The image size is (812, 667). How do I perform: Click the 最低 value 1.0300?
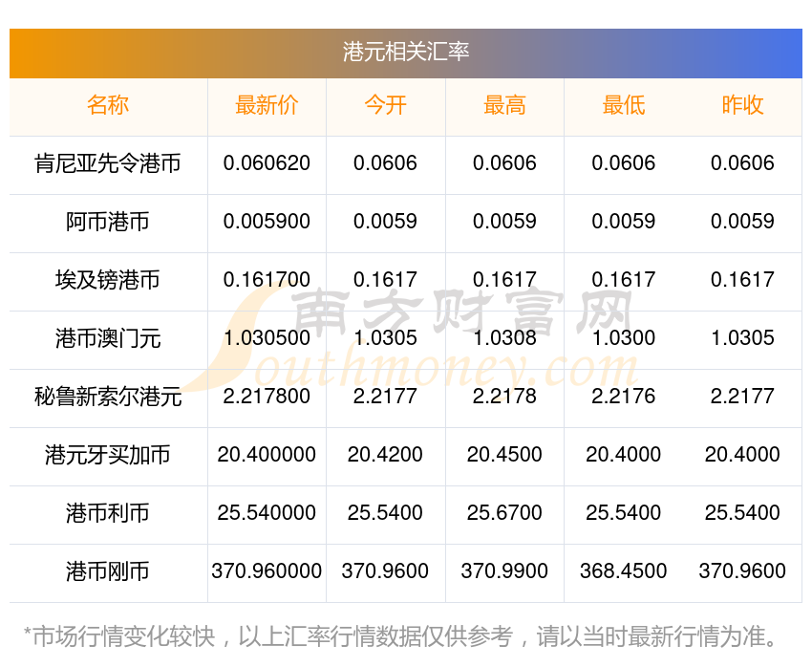[x=624, y=338]
